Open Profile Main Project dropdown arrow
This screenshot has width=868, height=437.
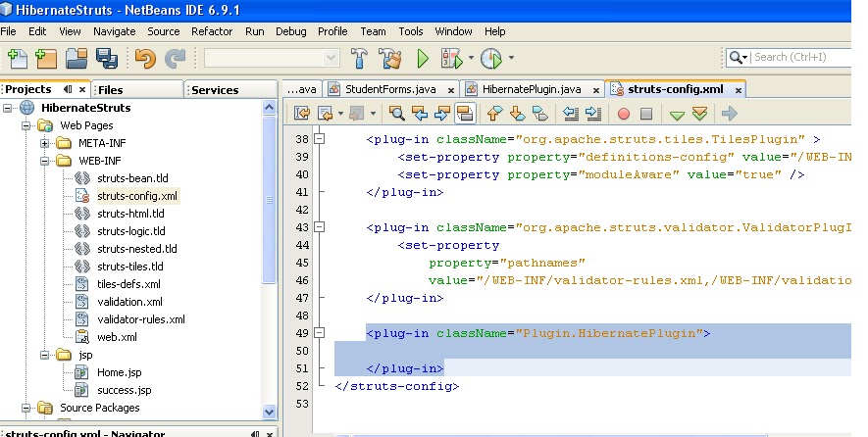[x=511, y=57]
